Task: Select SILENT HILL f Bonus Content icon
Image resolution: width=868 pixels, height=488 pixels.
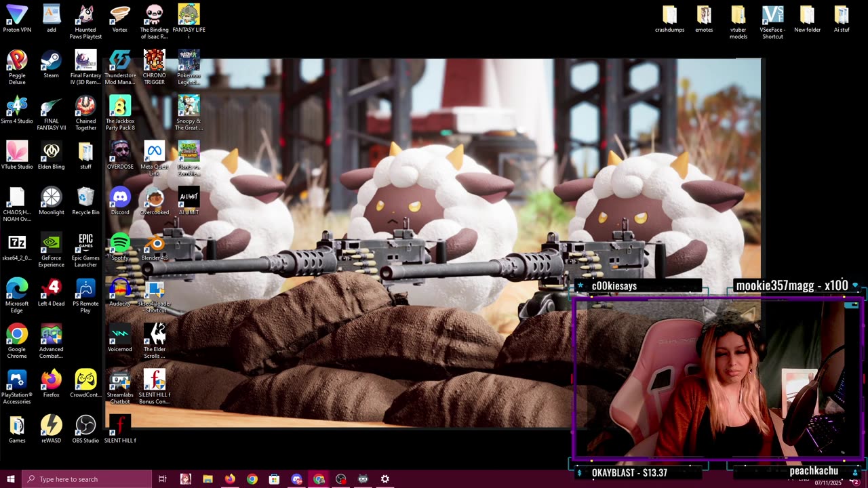Action: tap(154, 388)
